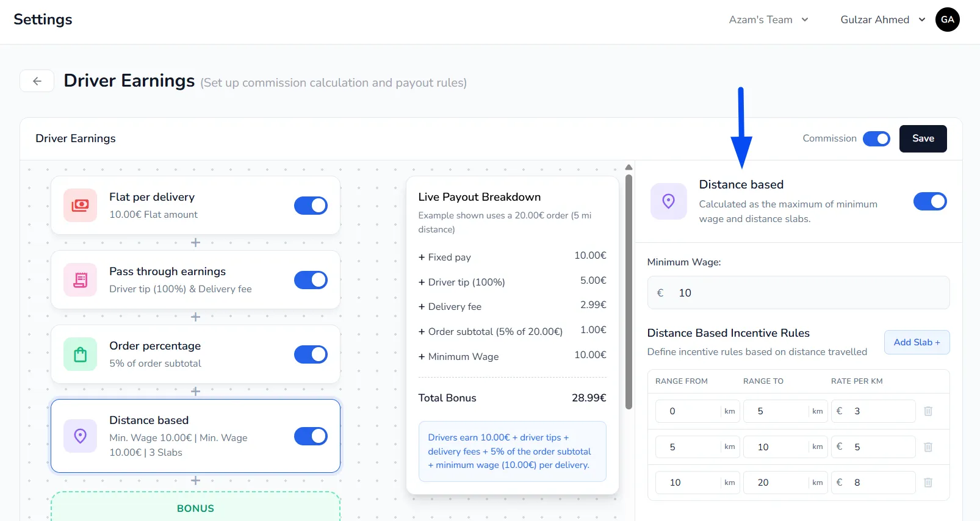Click the Pass through earnings receipt icon
The width and height of the screenshot is (980, 521).
pos(80,280)
